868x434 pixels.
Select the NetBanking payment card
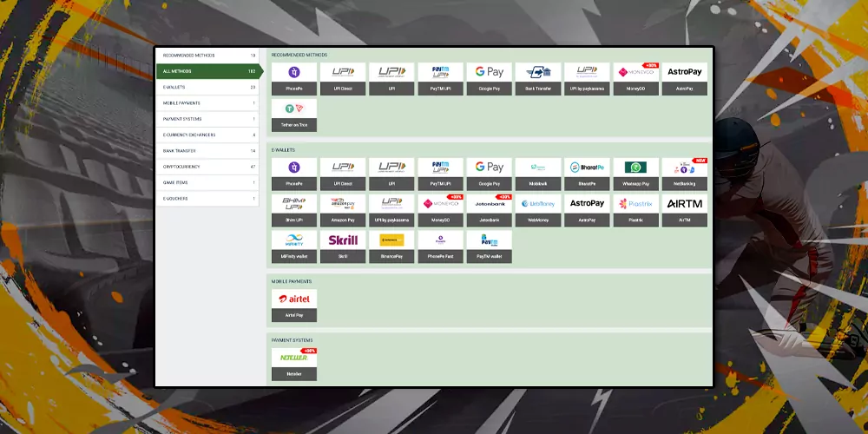[685, 174]
